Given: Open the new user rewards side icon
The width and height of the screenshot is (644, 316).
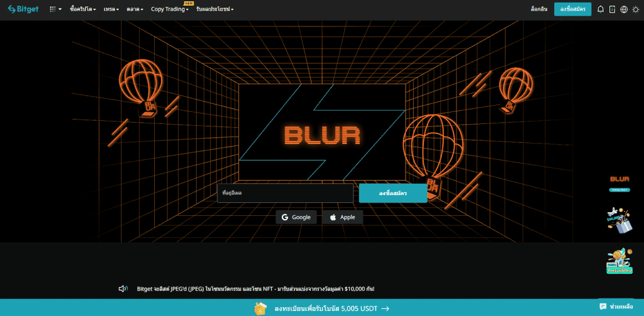Looking at the screenshot, I should pyautogui.click(x=619, y=261).
